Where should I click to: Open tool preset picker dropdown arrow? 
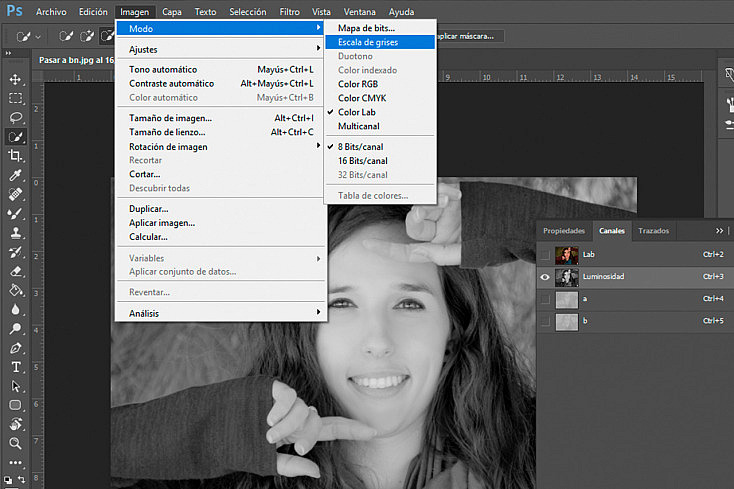pyautogui.click(x=38, y=36)
